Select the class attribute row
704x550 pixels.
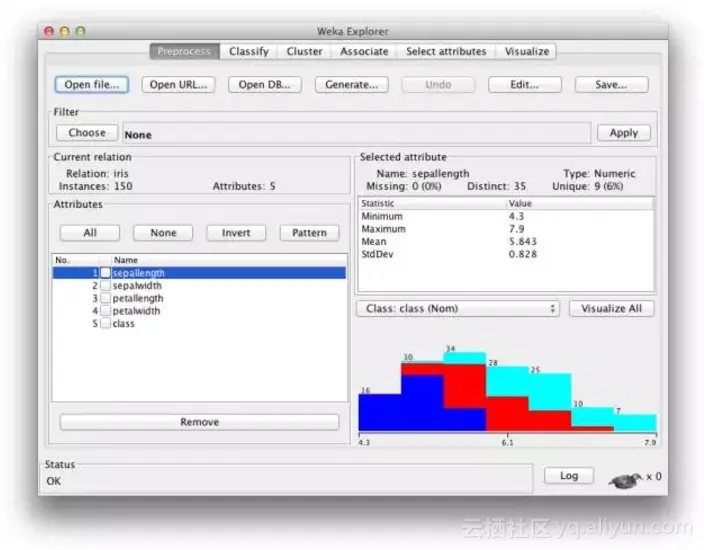click(x=199, y=323)
